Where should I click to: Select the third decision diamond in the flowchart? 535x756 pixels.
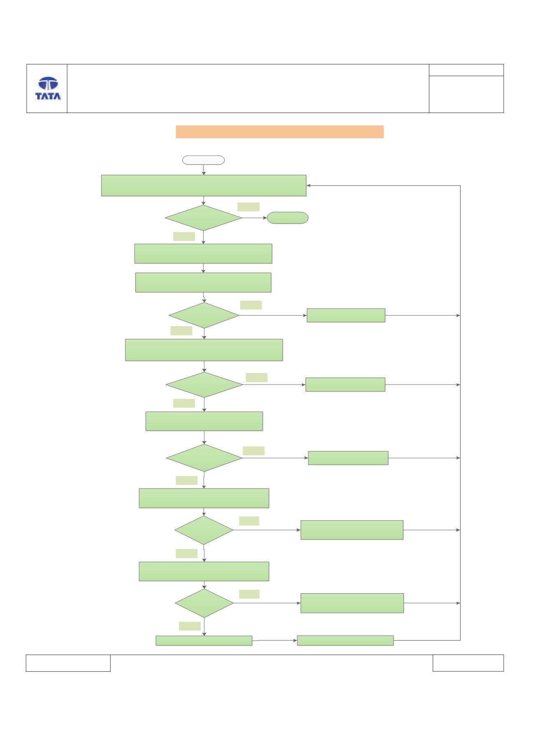[204, 385]
